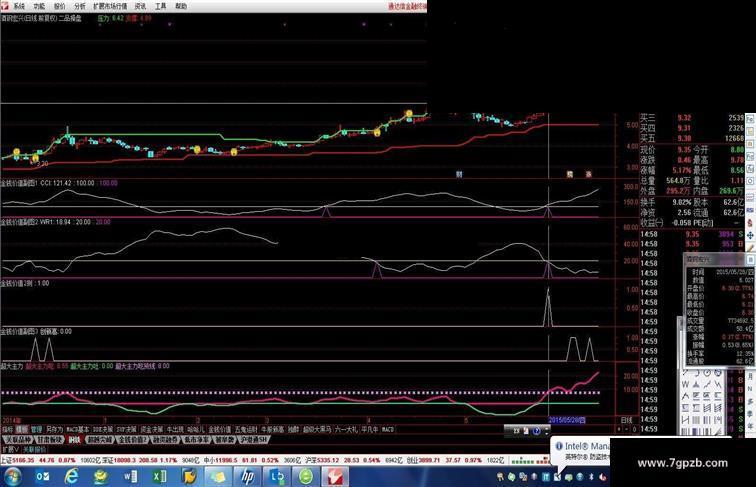Open the 工具 menu

pos(161,6)
